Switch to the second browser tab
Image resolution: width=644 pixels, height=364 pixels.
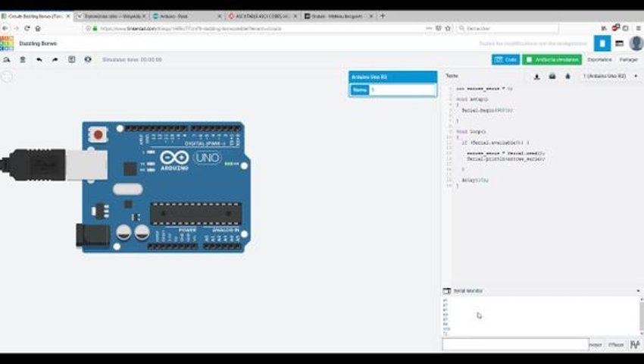[111, 16]
